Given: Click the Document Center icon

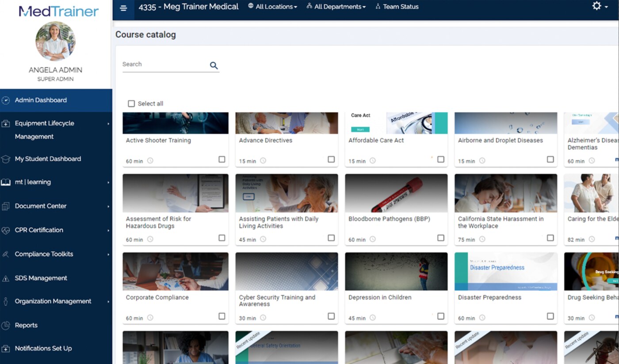Looking at the screenshot, I should (x=6, y=206).
